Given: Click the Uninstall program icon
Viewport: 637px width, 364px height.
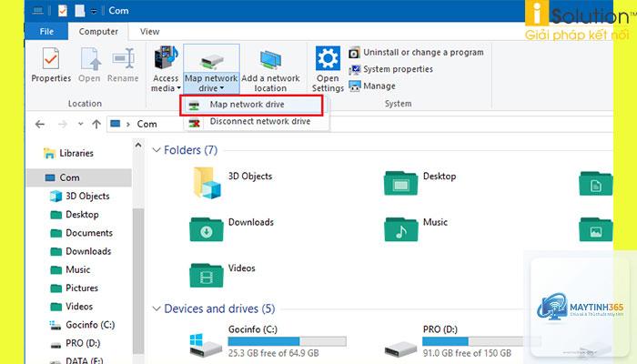Looking at the screenshot, I should point(354,53).
